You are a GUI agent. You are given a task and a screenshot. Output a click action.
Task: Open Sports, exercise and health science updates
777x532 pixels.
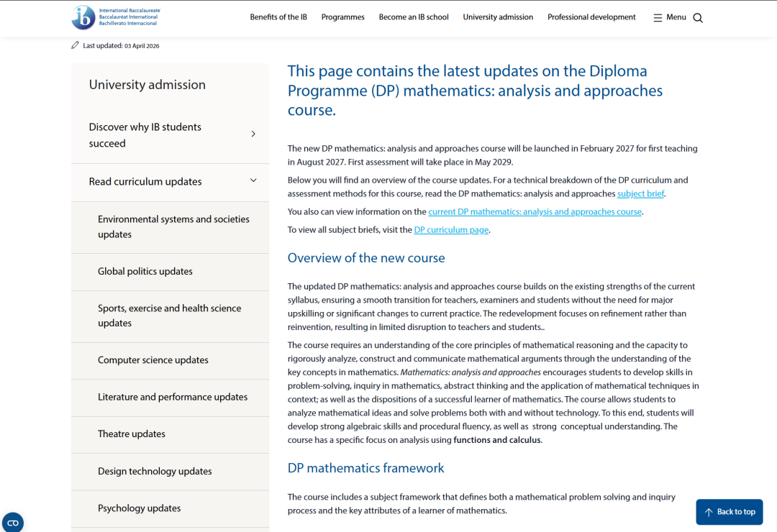coord(171,316)
